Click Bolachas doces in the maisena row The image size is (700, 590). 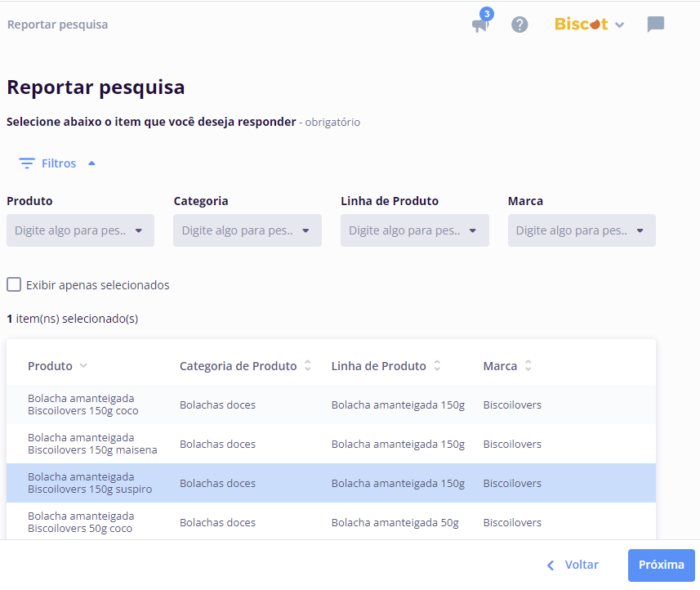tap(218, 444)
